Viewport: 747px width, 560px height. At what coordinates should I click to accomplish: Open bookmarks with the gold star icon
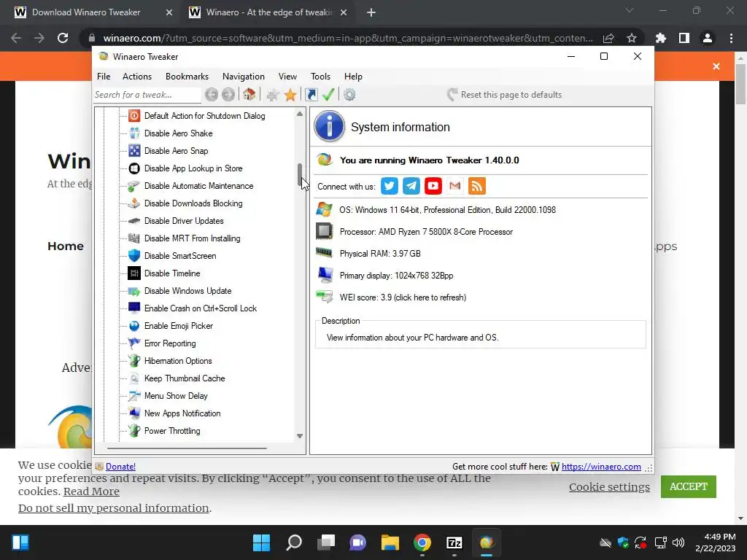(x=290, y=95)
